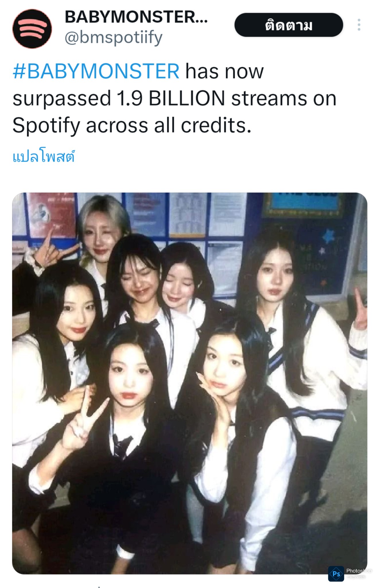Tap the Photoshop Express watermark text

(359, 574)
